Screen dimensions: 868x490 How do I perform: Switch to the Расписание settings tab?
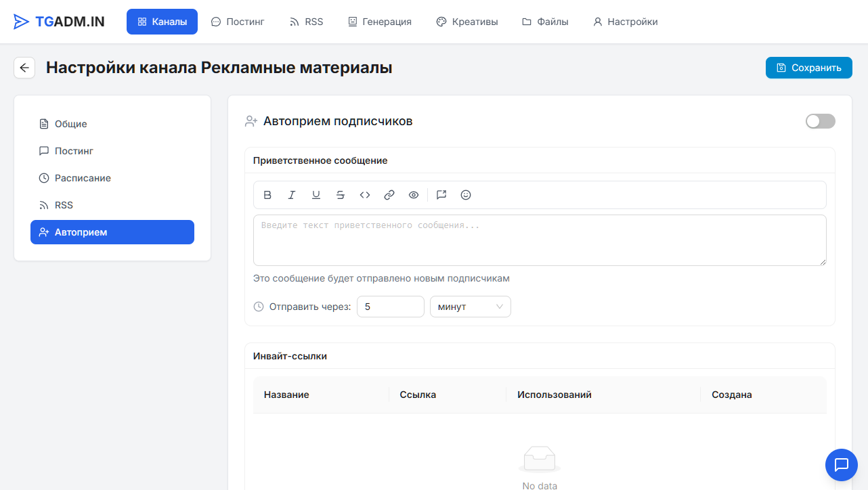(83, 178)
